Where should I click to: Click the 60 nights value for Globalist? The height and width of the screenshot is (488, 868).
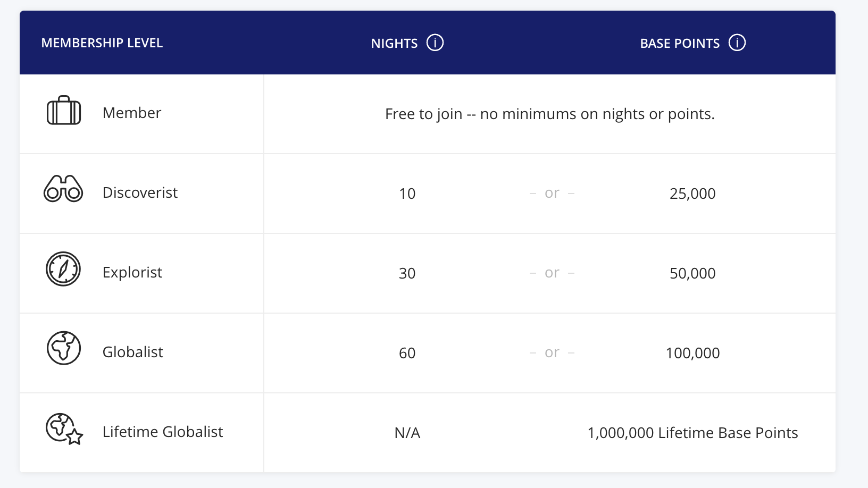point(407,352)
